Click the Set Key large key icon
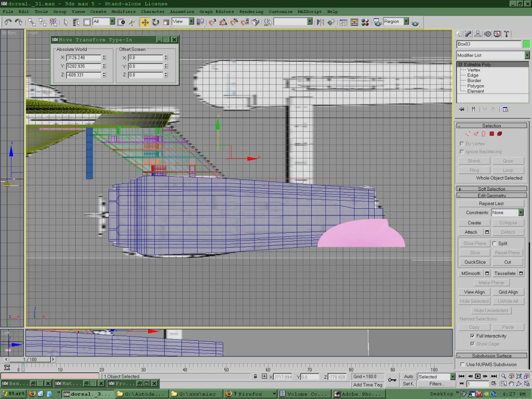 click(x=392, y=380)
